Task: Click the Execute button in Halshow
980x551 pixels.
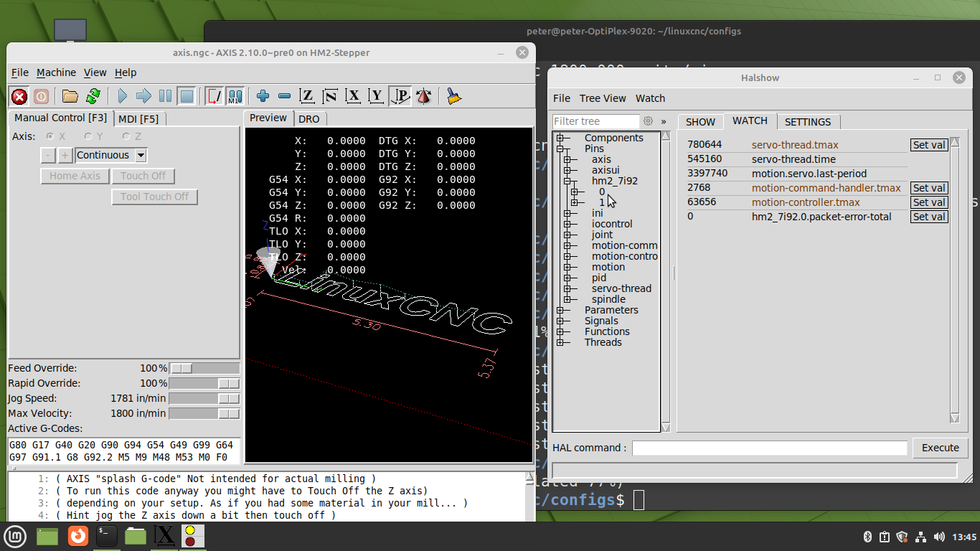Action: [940, 448]
